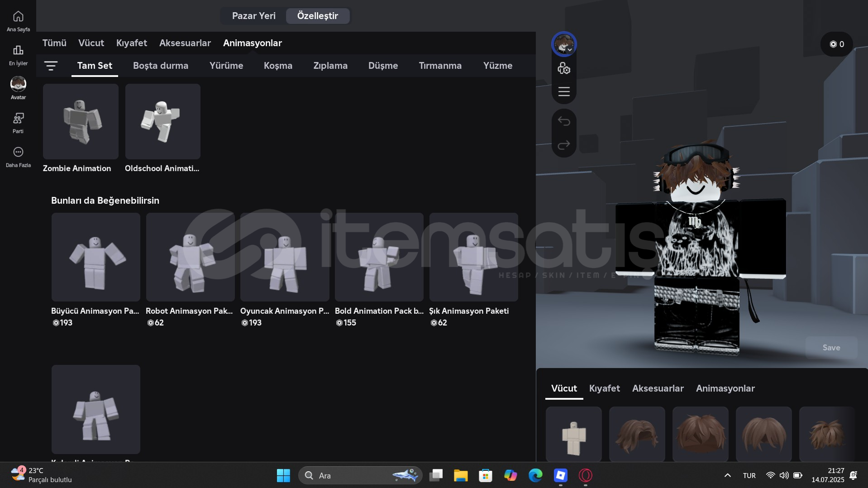Screen dimensions: 868x488
Task: Open Windows Start menu
Action: point(283,475)
